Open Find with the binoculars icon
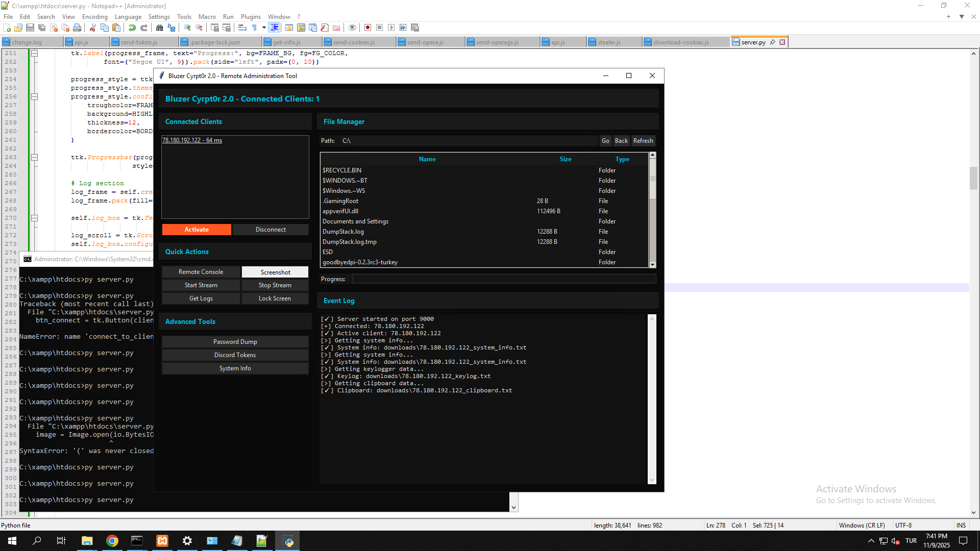 pos(160,28)
